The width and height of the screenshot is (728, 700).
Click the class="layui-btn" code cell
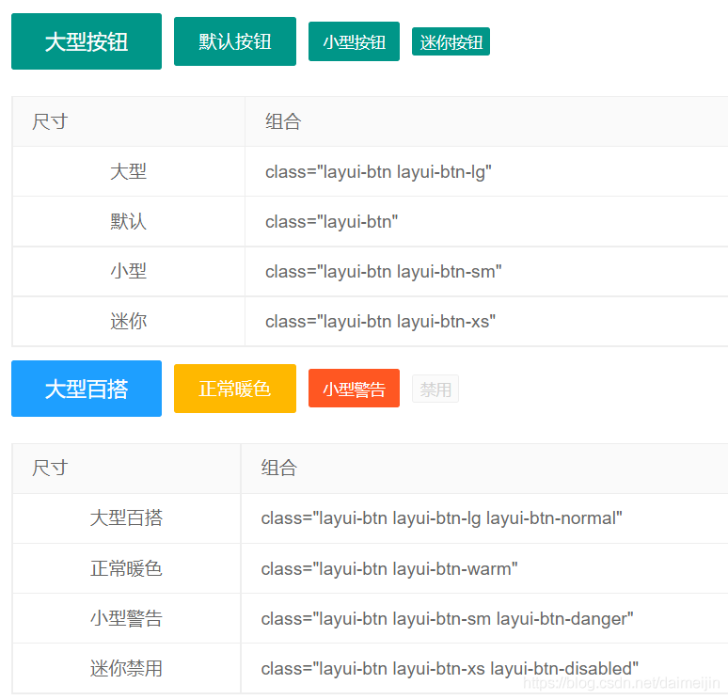[331, 221]
